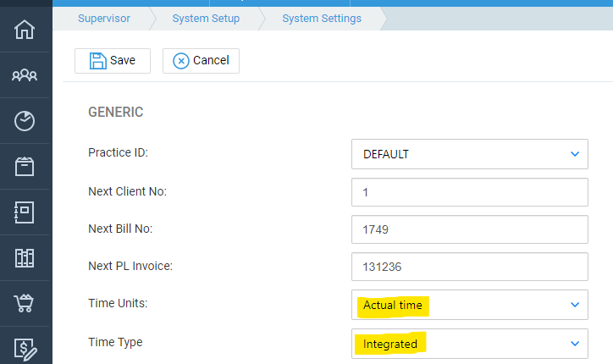
Task: Expand the Practice ID dropdown
Action: point(470,154)
